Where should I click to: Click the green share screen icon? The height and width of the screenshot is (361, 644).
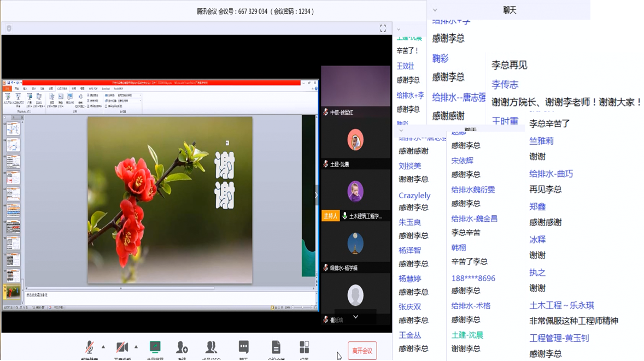click(155, 347)
